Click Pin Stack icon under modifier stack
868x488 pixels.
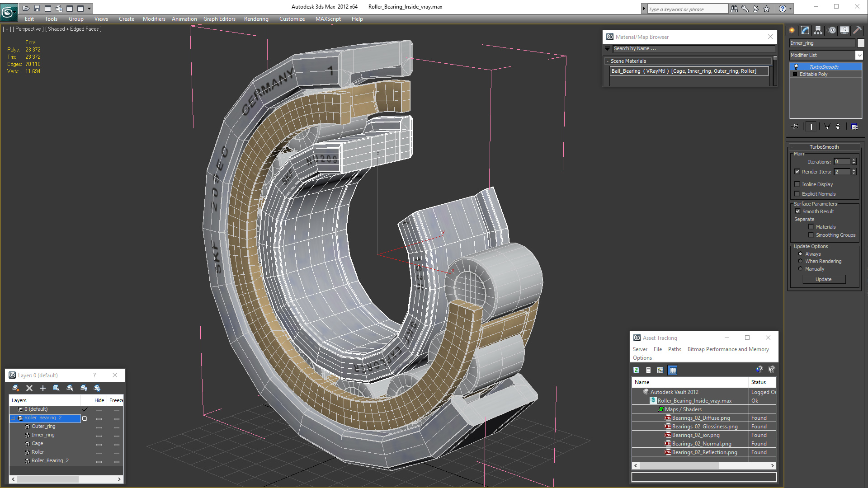(796, 127)
